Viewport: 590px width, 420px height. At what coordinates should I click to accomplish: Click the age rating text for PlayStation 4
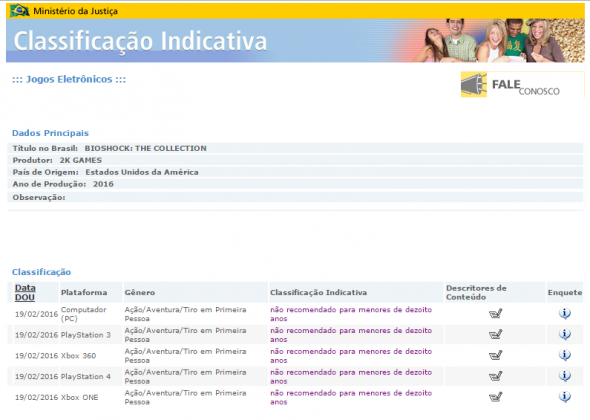[x=351, y=376]
